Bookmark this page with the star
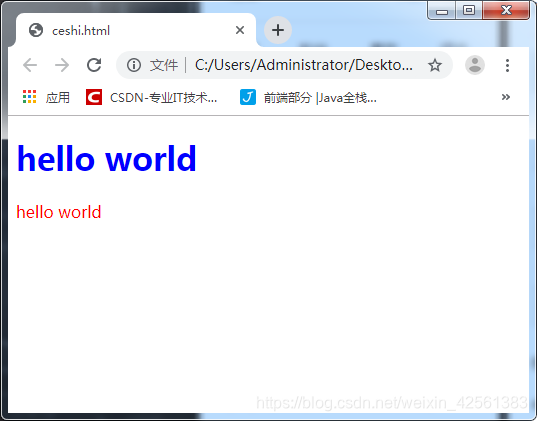 click(x=435, y=65)
